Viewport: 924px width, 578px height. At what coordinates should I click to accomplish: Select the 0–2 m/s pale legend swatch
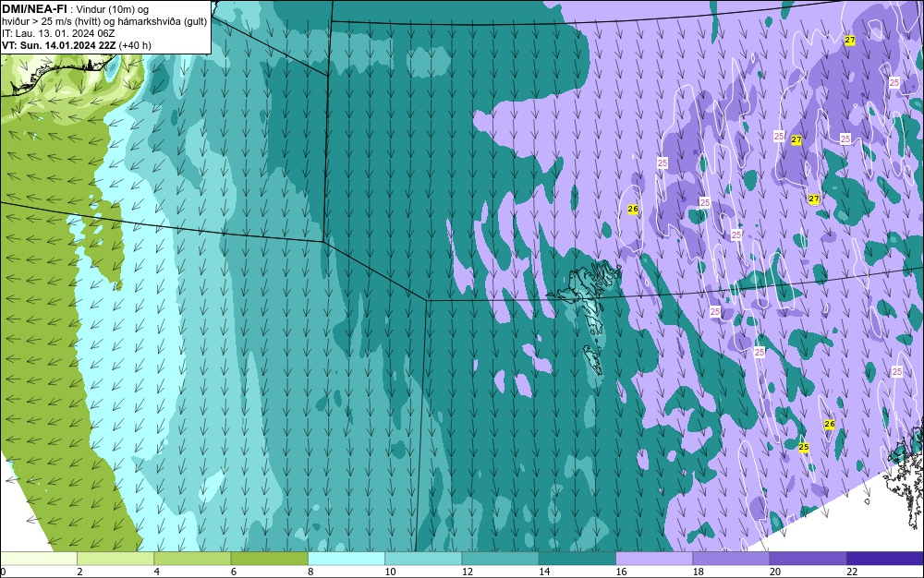38,558
